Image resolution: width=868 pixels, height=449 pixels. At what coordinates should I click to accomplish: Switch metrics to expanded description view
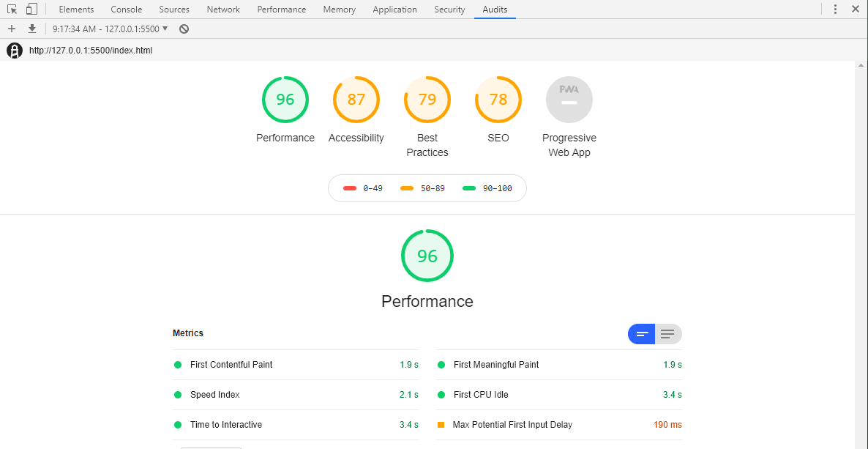[667, 334]
